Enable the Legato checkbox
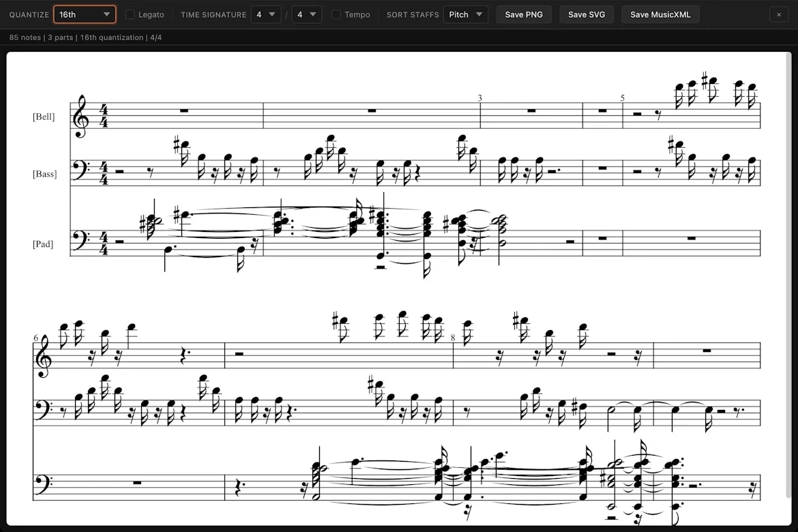Image resolution: width=798 pixels, height=532 pixels. coord(130,14)
